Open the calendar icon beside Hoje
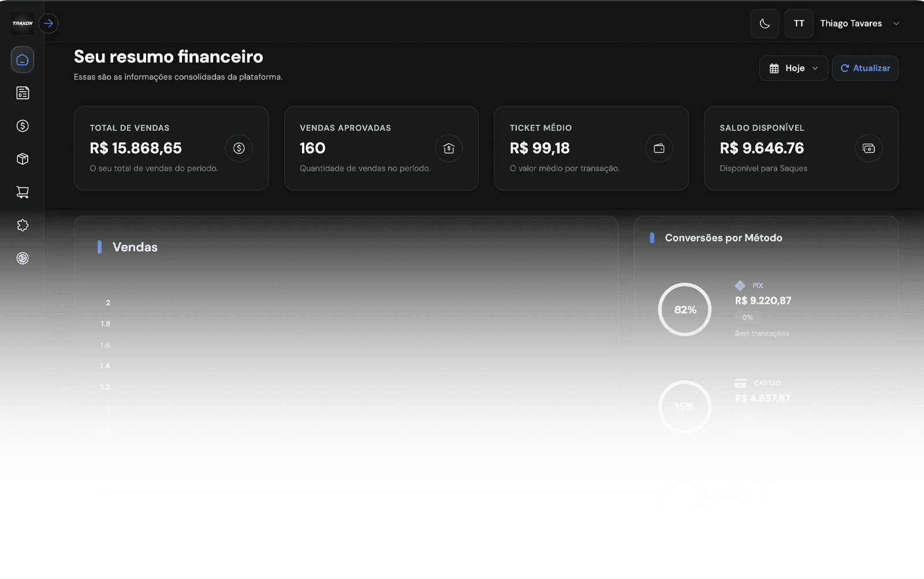 (774, 68)
